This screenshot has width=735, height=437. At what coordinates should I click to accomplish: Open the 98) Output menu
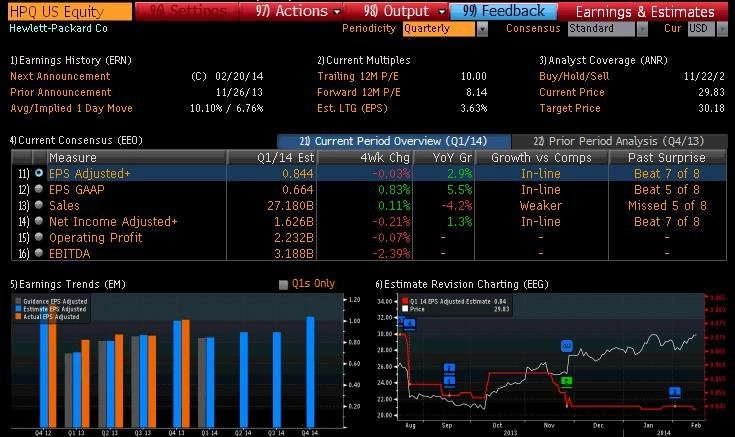[x=396, y=11]
